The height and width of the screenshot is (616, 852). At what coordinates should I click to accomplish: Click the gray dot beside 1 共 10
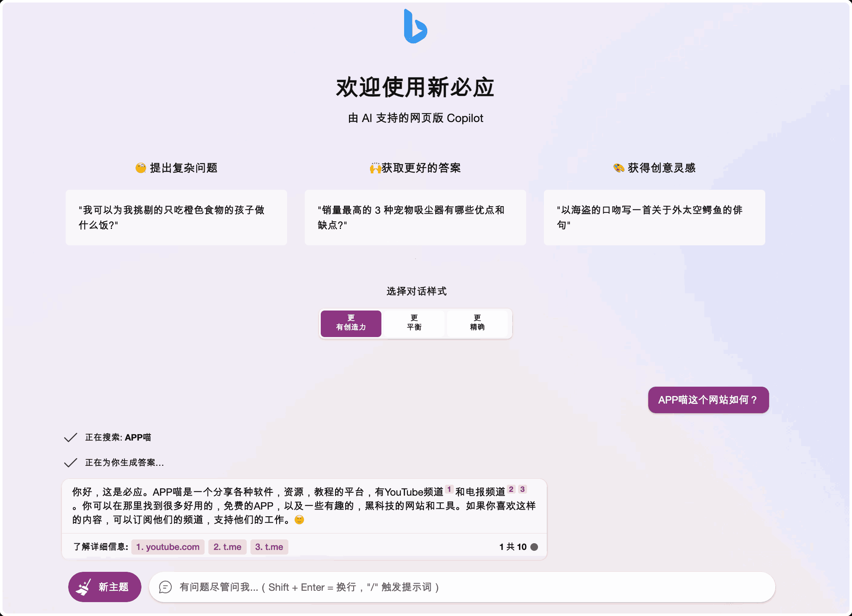pos(534,547)
